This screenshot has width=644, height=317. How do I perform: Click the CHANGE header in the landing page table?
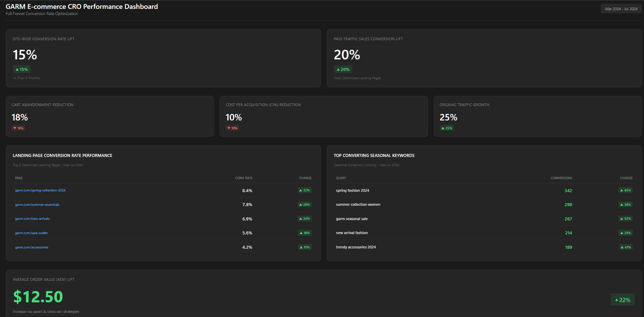[305, 178]
